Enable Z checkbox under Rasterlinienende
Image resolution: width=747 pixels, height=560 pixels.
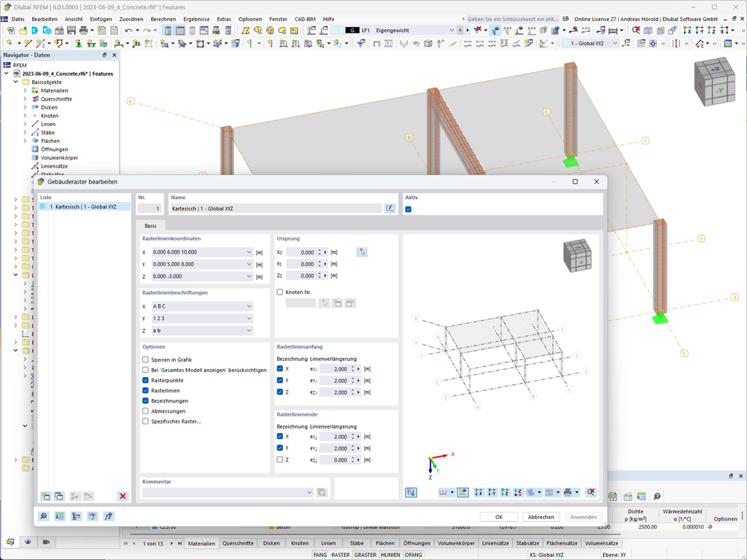(x=279, y=459)
